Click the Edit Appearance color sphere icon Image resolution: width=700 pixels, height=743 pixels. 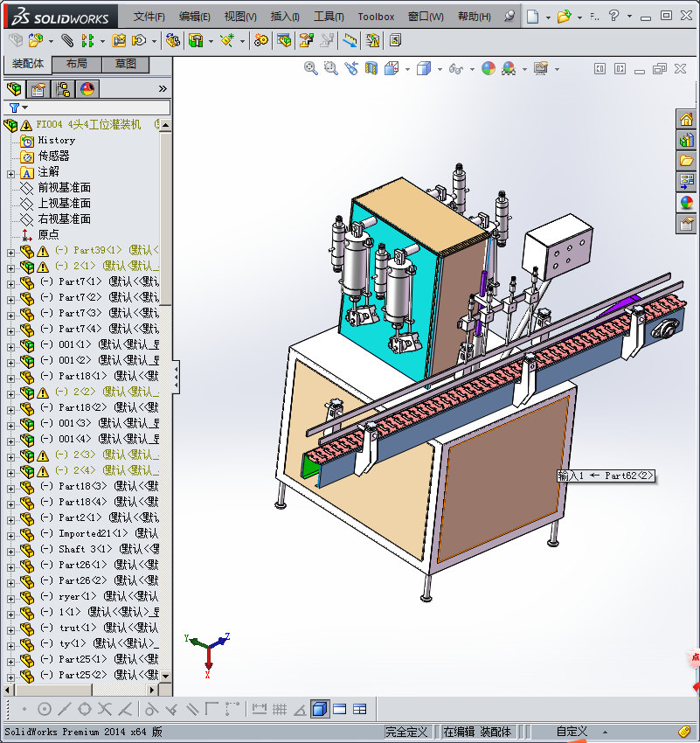pyautogui.click(x=489, y=69)
